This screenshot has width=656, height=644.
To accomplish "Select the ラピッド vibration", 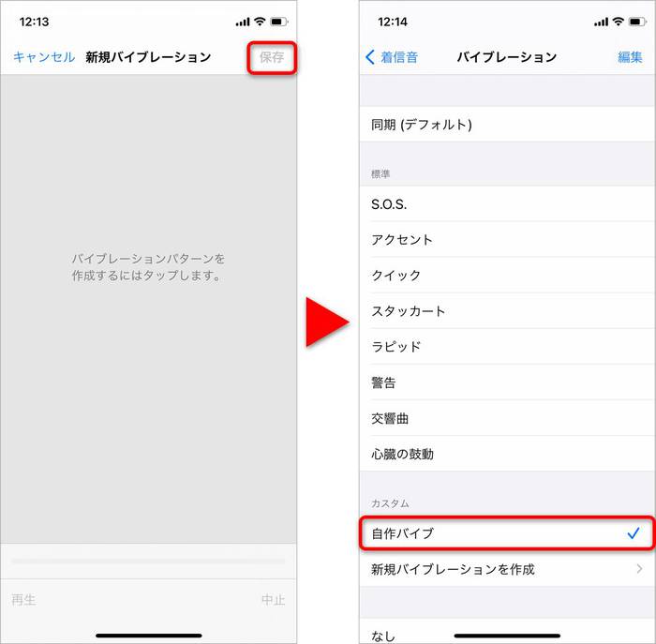I will [x=508, y=347].
